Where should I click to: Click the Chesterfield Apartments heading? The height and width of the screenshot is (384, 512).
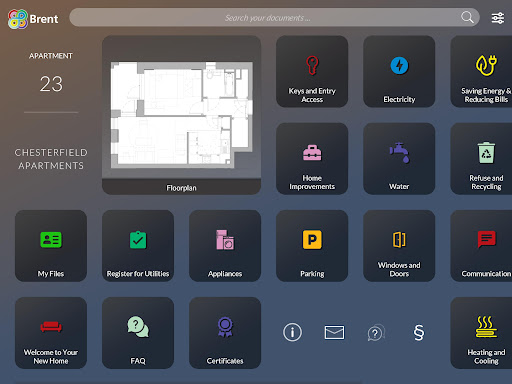click(x=51, y=159)
